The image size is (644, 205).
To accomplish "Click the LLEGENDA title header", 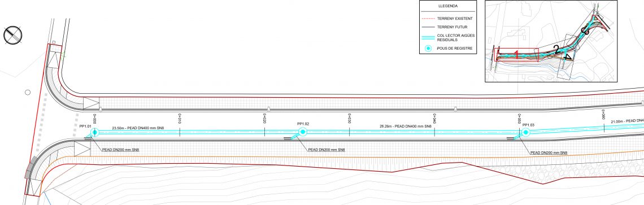I will 447,6.
